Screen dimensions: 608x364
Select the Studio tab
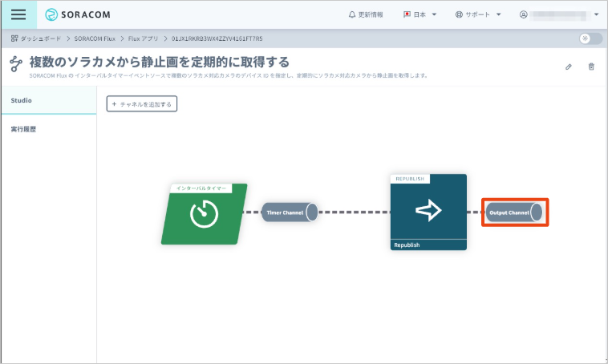[49, 100]
